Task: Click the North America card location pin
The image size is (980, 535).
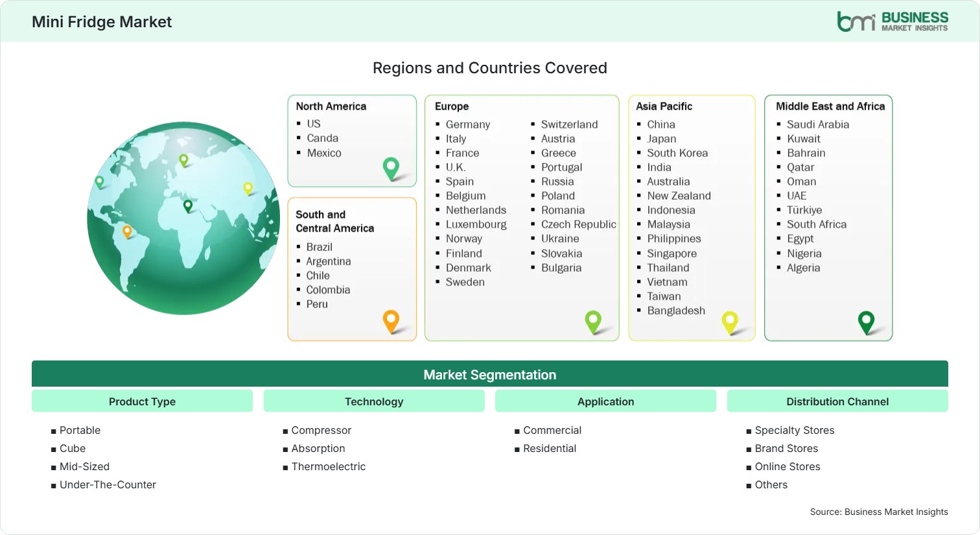Action: [391, 169]
